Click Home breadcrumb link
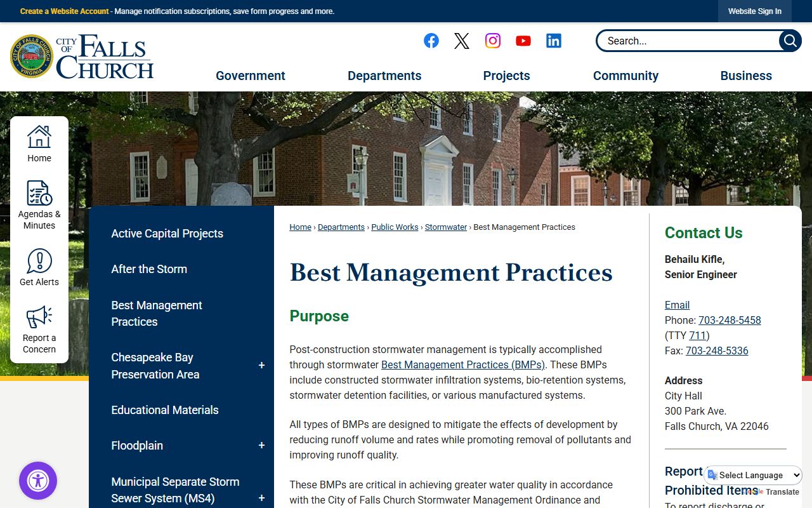812x508 pixels. pyautogui.click(x=301, y=227)
